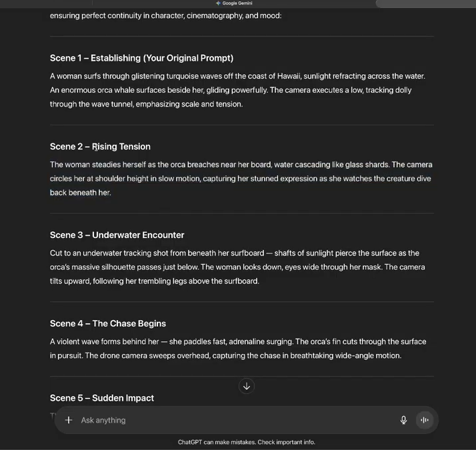
Task: Click the Scene 1 – Establishing heading
Action: click(141, 58)
